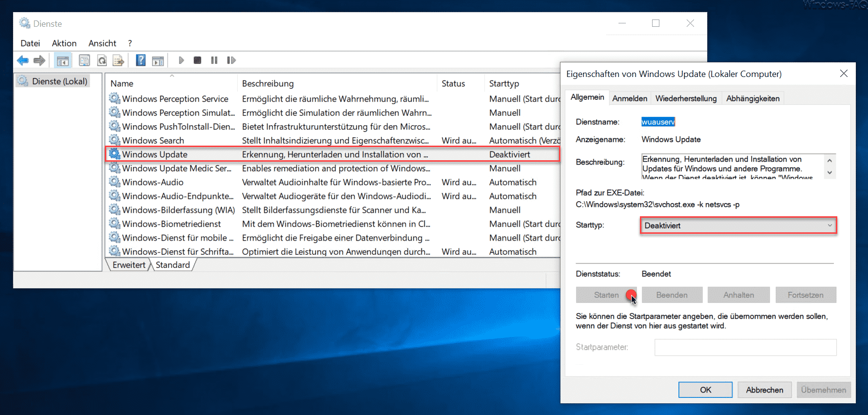Switch to the Wiederherstellung tab
Image resolution: width=868 pixels, height=415 pixels.
(686, 98)
